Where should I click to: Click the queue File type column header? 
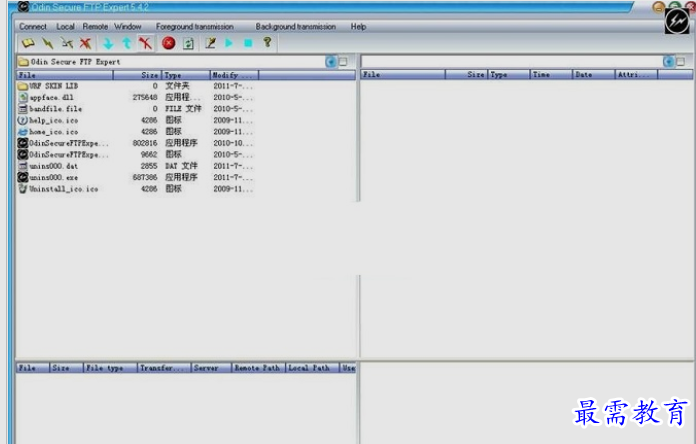click(110, 368)
